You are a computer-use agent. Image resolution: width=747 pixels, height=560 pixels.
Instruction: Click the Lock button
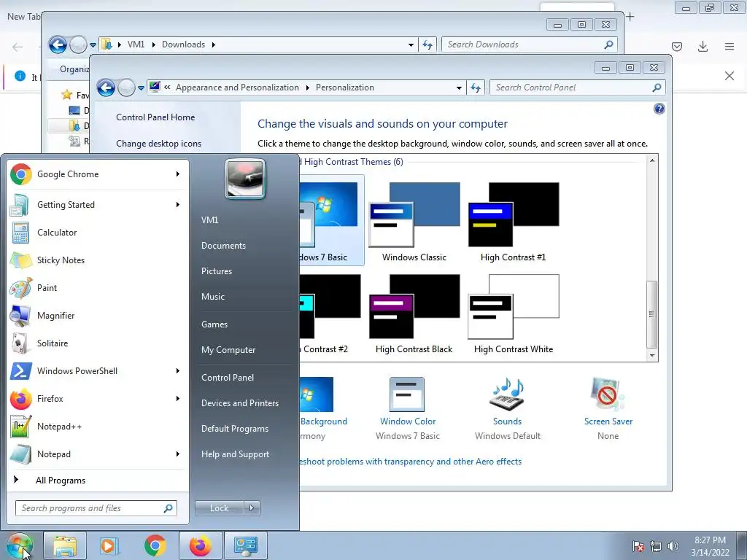(219, 508)
